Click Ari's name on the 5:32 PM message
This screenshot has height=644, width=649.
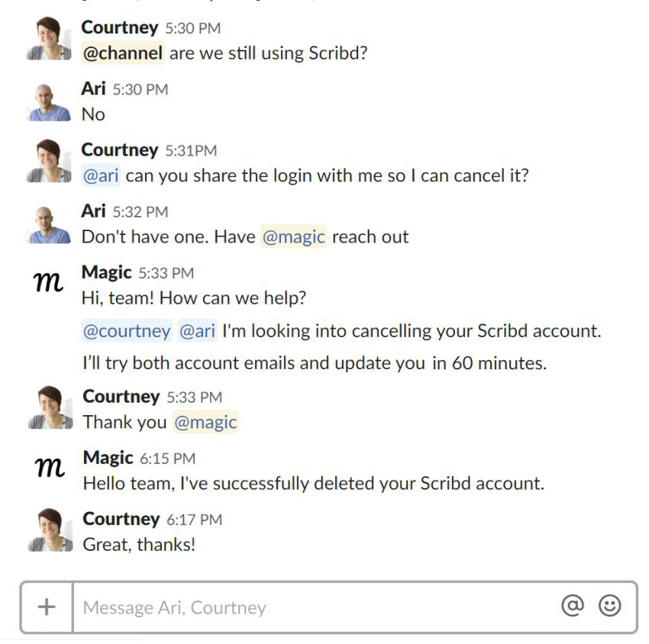click(x=93, y=211)
